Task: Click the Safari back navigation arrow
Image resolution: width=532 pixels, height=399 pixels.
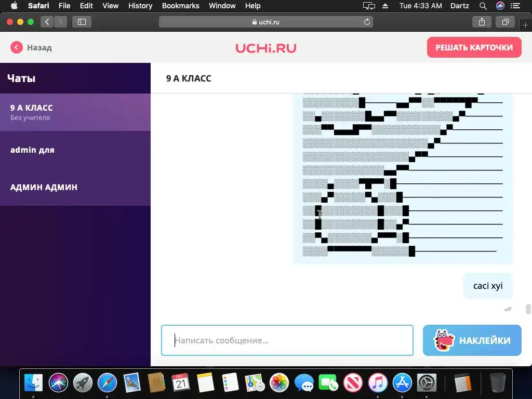Action: pyautogui.click(x=47, y=22)
